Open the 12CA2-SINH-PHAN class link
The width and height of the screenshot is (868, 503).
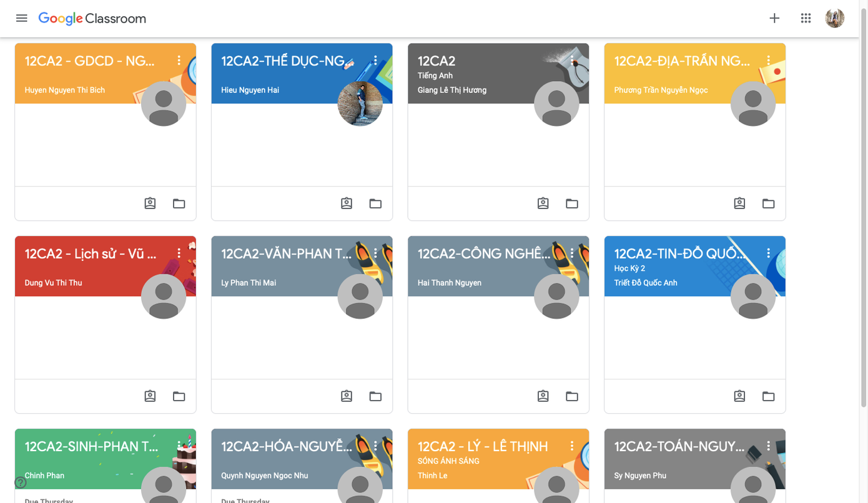(x=91, y=447)
